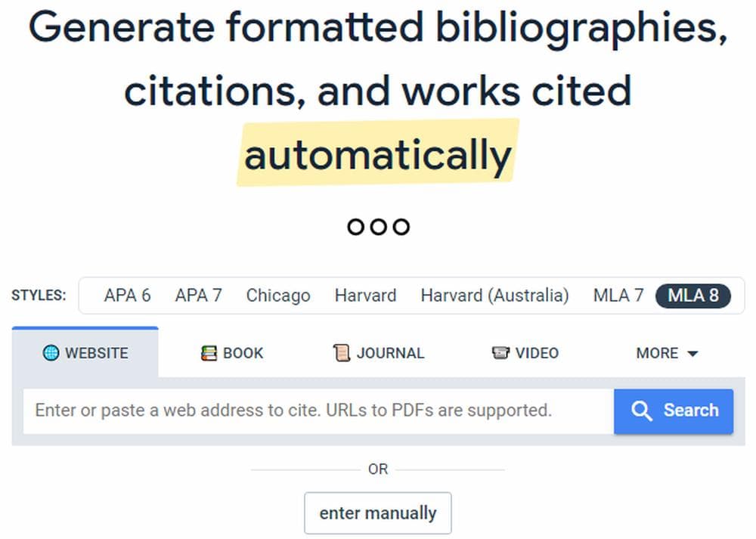This screenshot has height=539, width=756.
Task: Click the enter manually button
Action: pos(377,513)
